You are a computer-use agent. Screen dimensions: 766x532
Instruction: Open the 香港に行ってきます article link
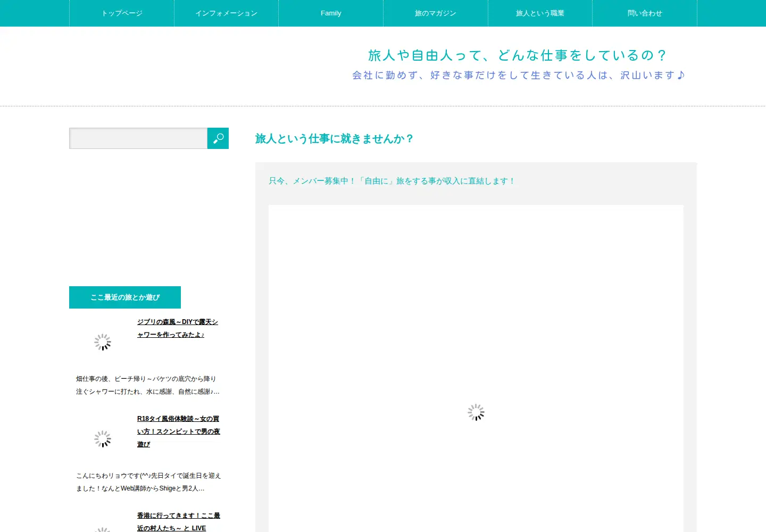click(179, 522)
